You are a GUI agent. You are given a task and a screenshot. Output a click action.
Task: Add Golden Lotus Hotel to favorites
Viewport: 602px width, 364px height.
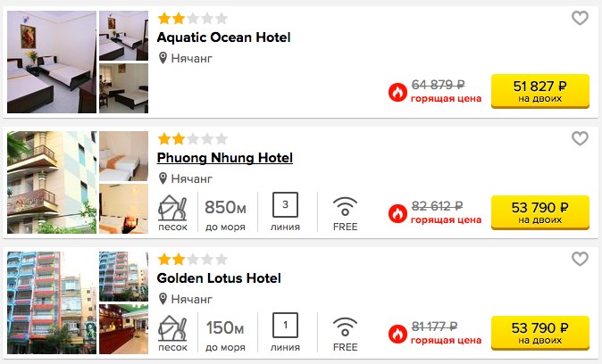pos(580,259)
